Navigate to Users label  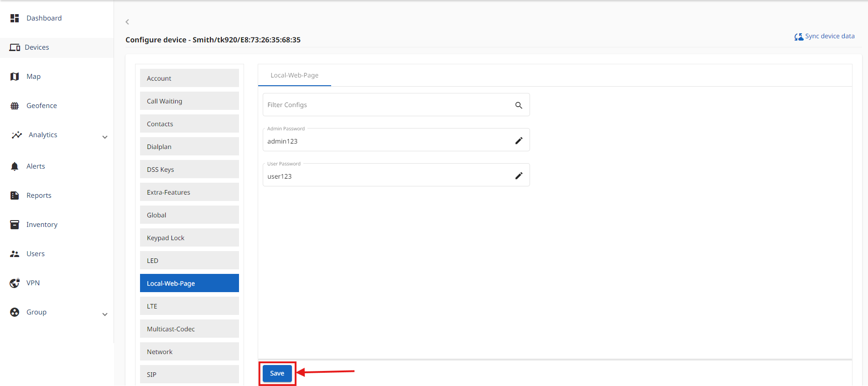(36, 254)
